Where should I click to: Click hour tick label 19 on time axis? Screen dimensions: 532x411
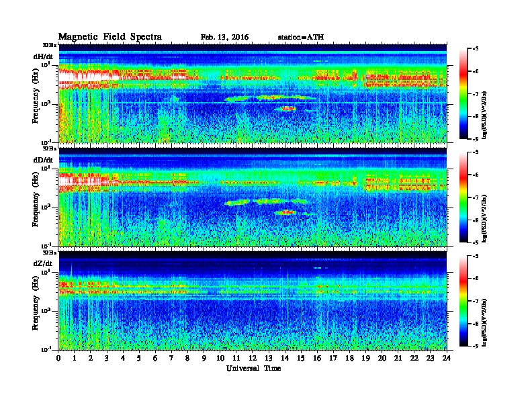click(x=365, y=359)
